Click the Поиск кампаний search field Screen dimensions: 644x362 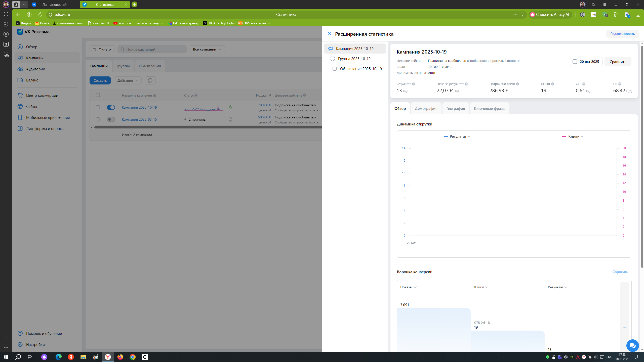tap(152, 49)
